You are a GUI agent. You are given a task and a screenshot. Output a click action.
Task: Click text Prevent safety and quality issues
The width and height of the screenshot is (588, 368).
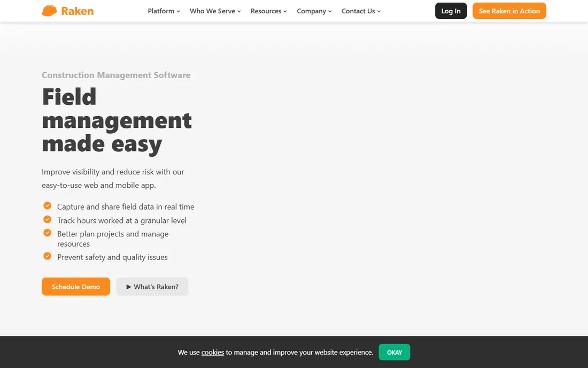pyautogui.click(x=112, y=257)
